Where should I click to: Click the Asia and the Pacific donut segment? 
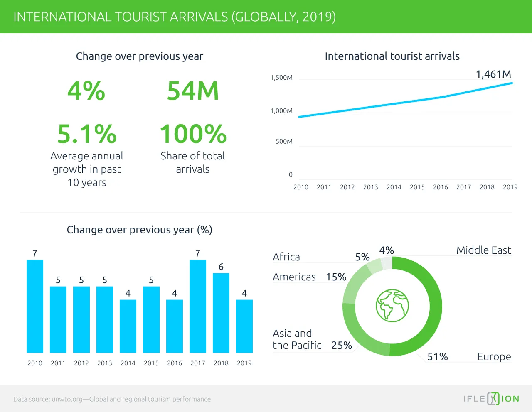point(361,334)
